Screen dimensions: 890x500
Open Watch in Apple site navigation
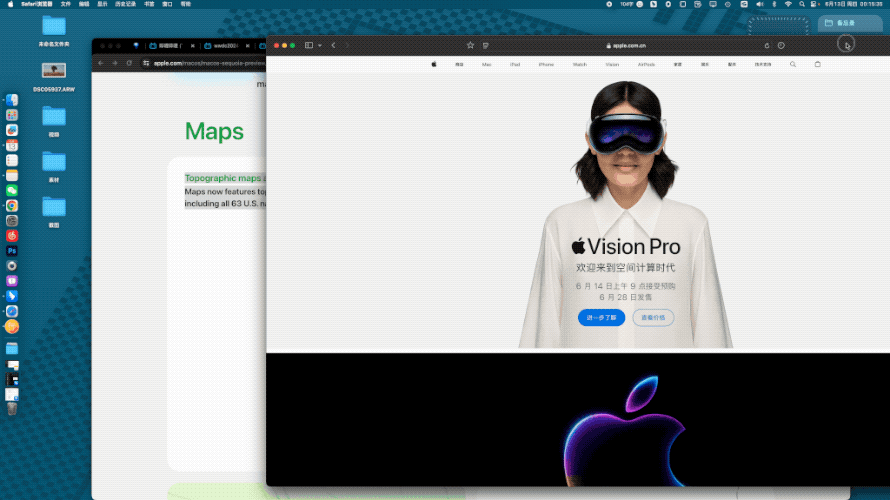pos(580,65)
